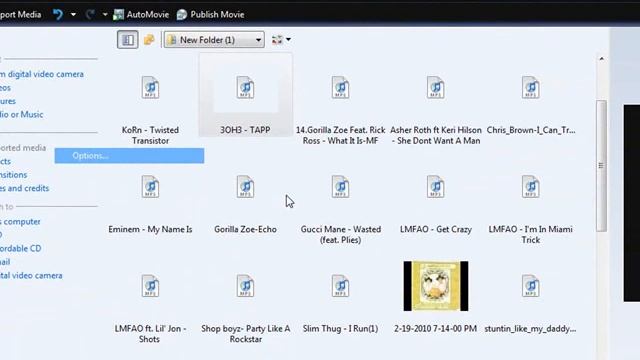
Task: Select the Gorilla Zoe What It Is MP3 icon
Action: (x=340, y=87)
